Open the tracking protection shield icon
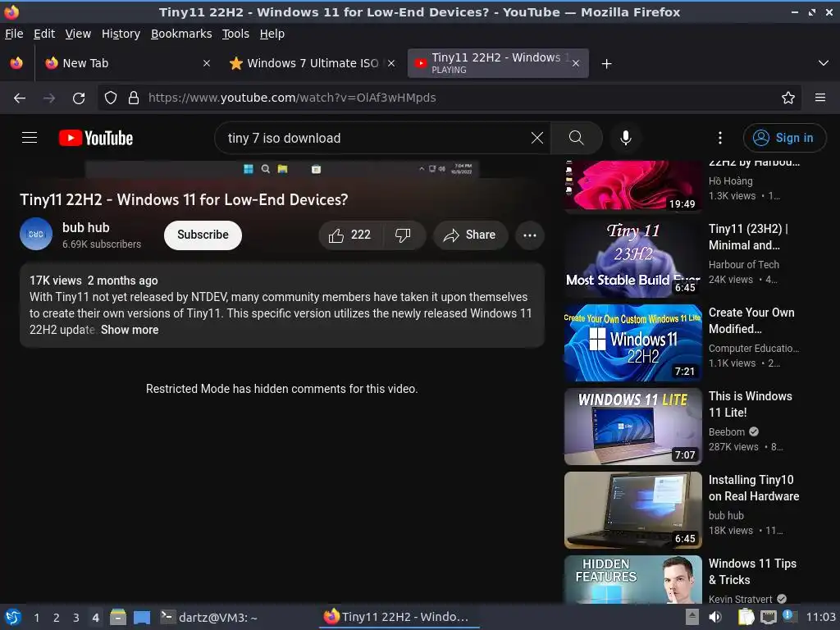 [111, 98]
